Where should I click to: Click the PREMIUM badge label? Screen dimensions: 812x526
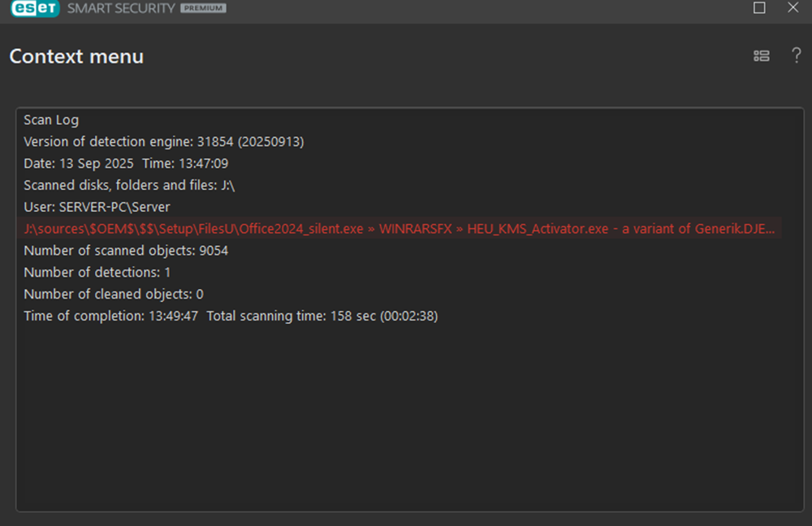(x=203, y=8)
